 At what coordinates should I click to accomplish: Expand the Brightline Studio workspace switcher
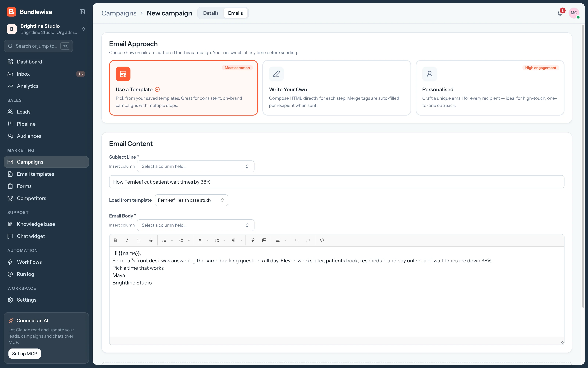[46, 29]
